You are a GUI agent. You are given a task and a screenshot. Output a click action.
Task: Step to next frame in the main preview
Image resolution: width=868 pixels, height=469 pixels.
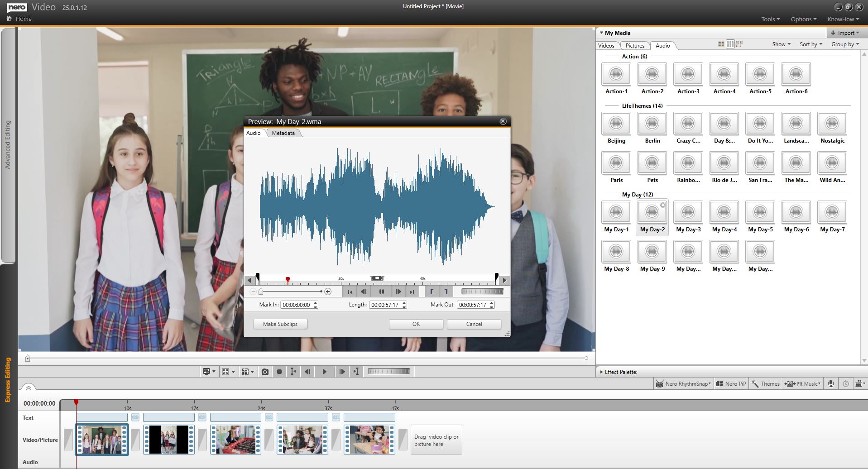coord(342,372)
